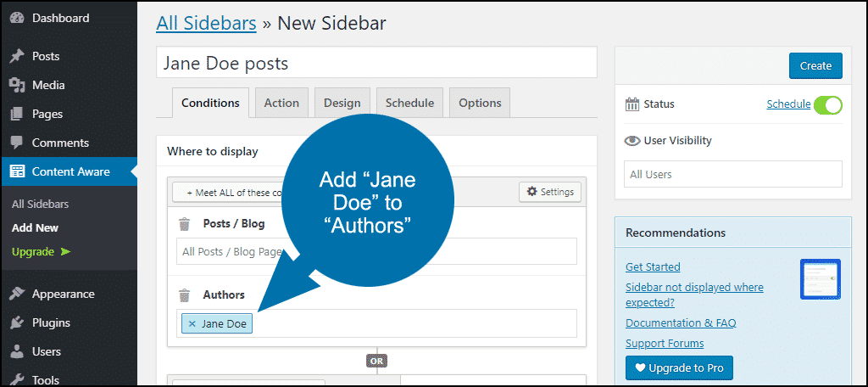Viewport: 868px width, 387px height.
Task: Remove Jane Doe author tag
Action: point(192,324)
